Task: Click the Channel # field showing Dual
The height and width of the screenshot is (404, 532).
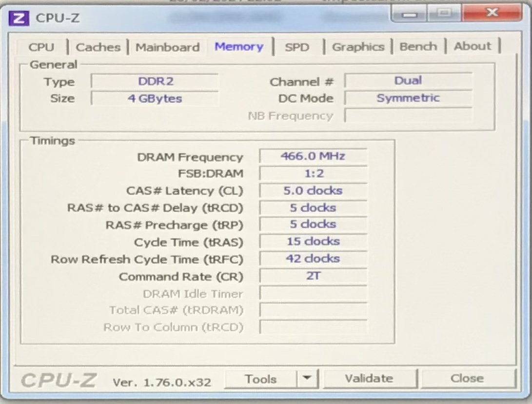Action: click(408, 80)
